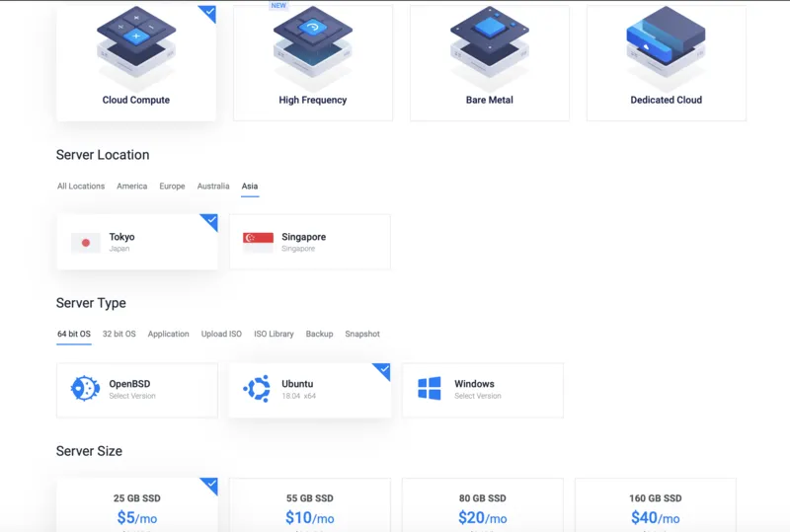Toggle the checkmark on Tokyo location card

209,221
